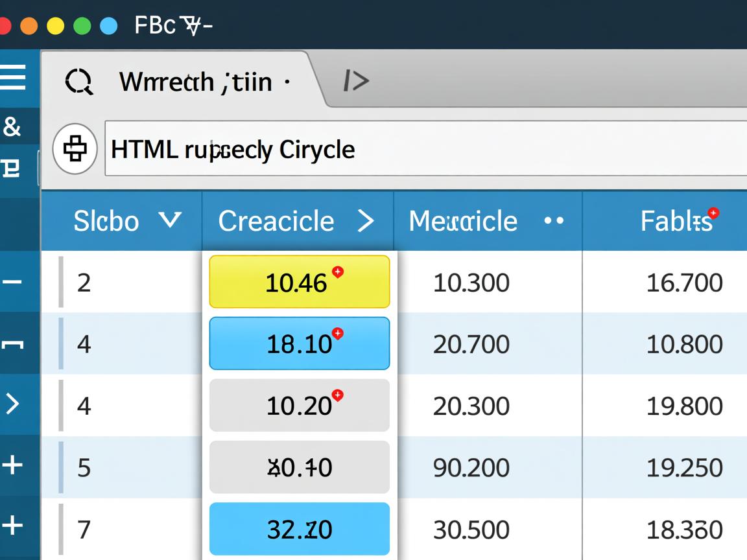Click the right chevron icon in sidebar
Screen dimensions: 747x560
[12, 404]
